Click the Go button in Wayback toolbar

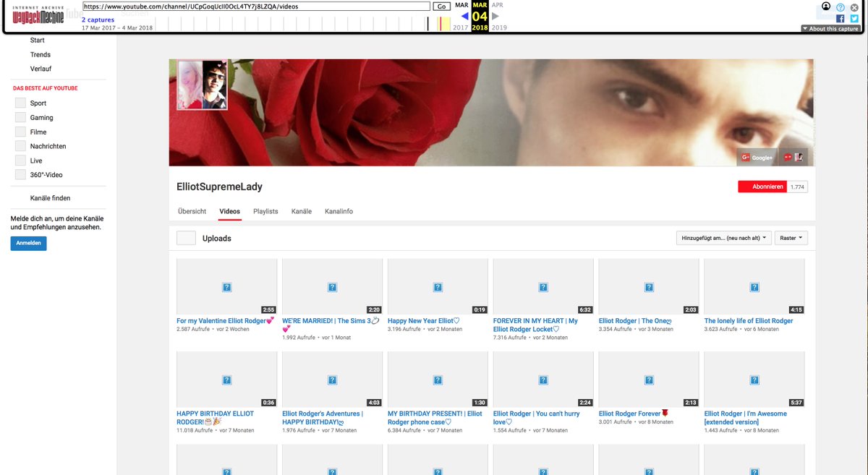tap(442, 7)
